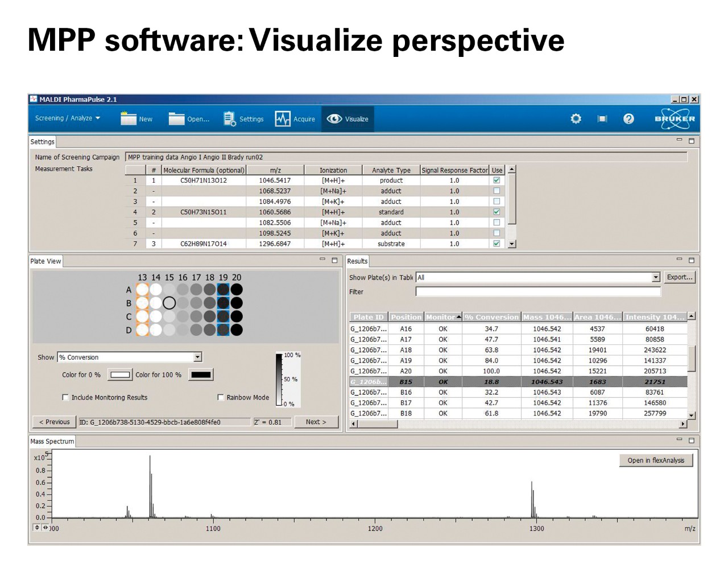The image size is (728, 568).
Task: Pick the Color for 100 % black swatch
Action: 201,374
